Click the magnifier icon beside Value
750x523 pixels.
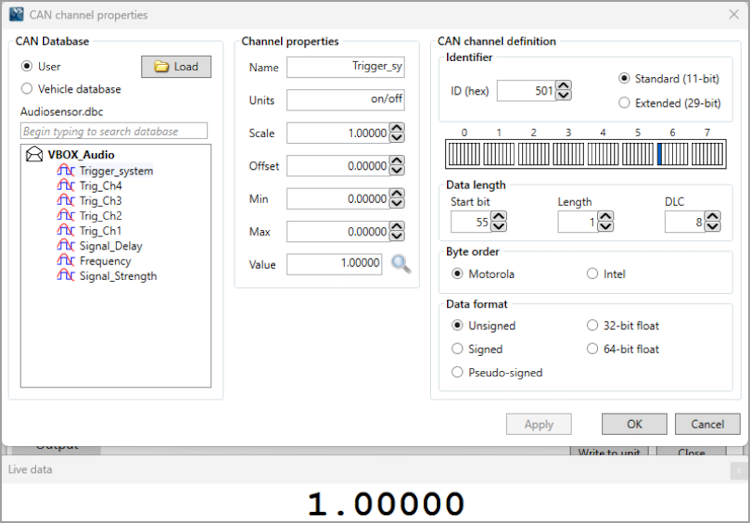(401, 264)
